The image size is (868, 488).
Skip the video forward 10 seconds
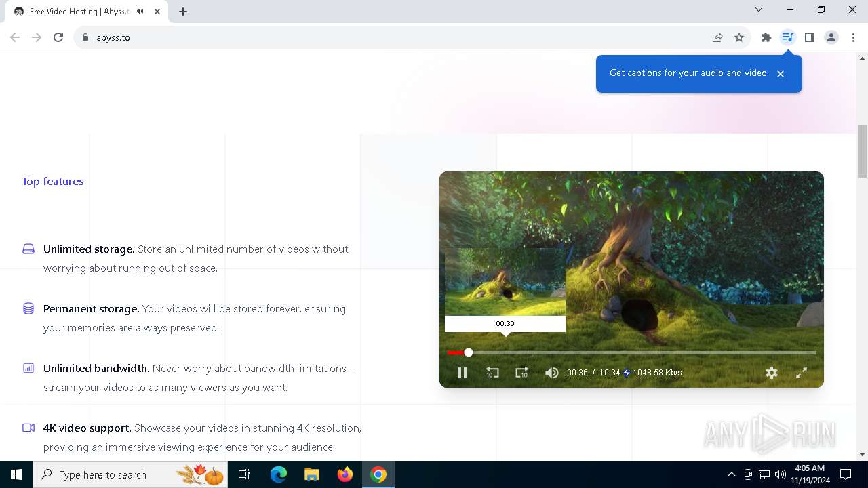pyautogui.click(x=521, y=373)
